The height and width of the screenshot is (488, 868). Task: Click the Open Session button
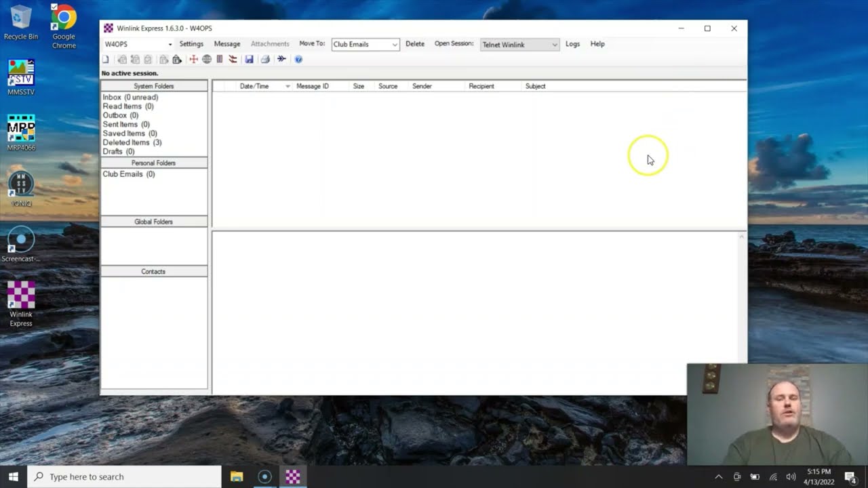pyautogui.click(x=454, y=44)
